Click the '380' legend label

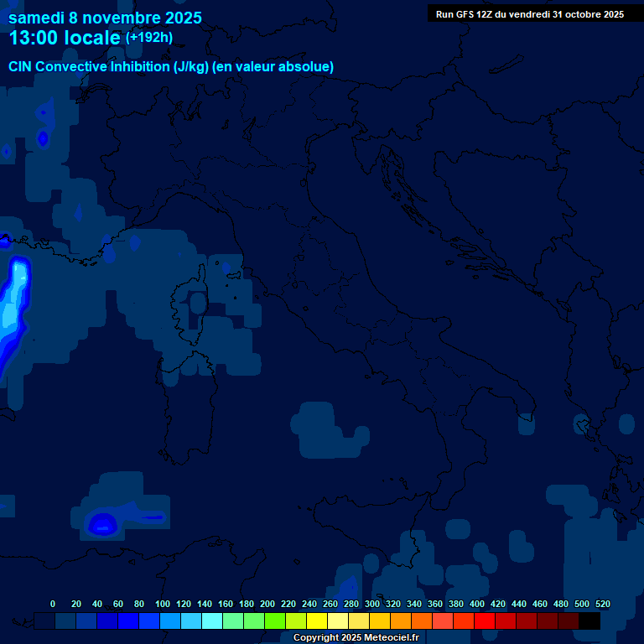(455, 604)
